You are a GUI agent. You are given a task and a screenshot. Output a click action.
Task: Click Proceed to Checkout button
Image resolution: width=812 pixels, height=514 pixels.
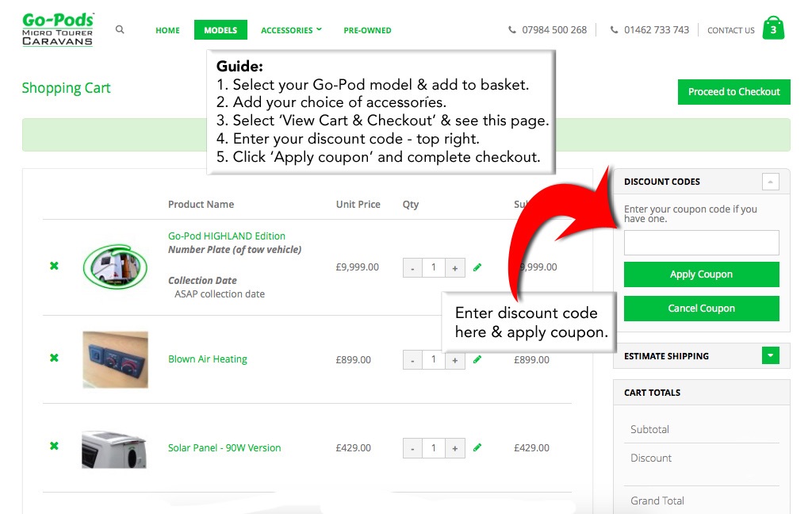(733, 92)
